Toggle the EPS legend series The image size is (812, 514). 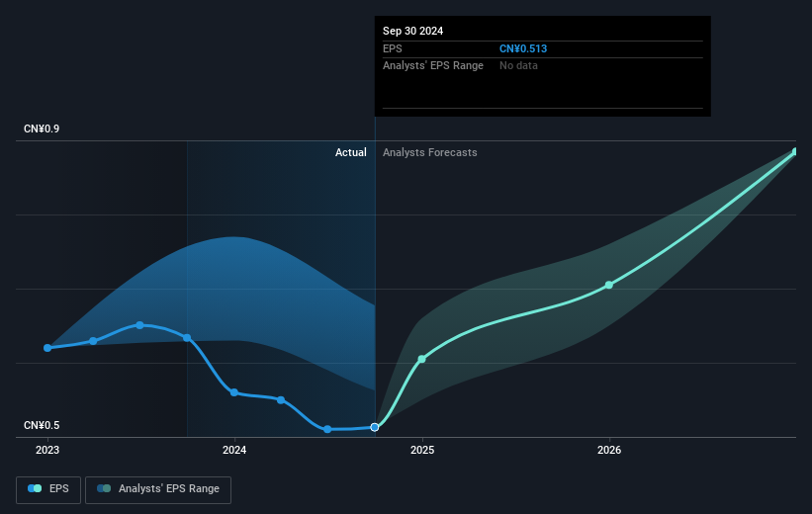[x=48, y=489]
